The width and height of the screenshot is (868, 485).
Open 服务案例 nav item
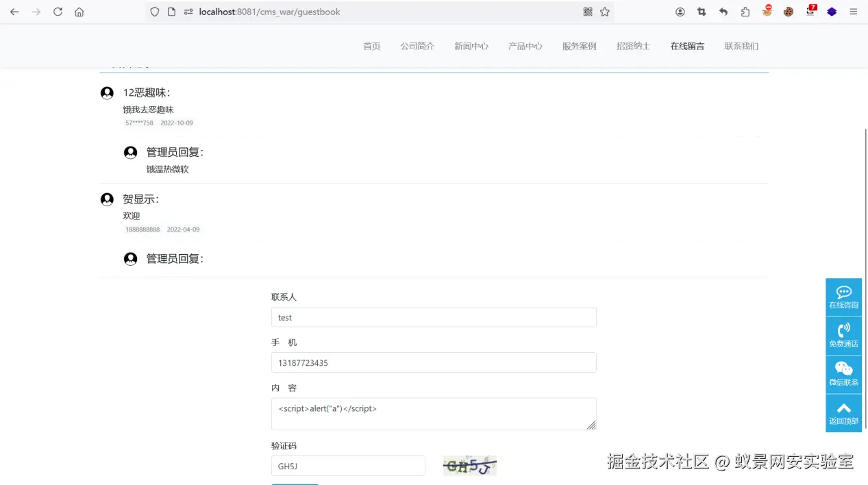point(580,46)
